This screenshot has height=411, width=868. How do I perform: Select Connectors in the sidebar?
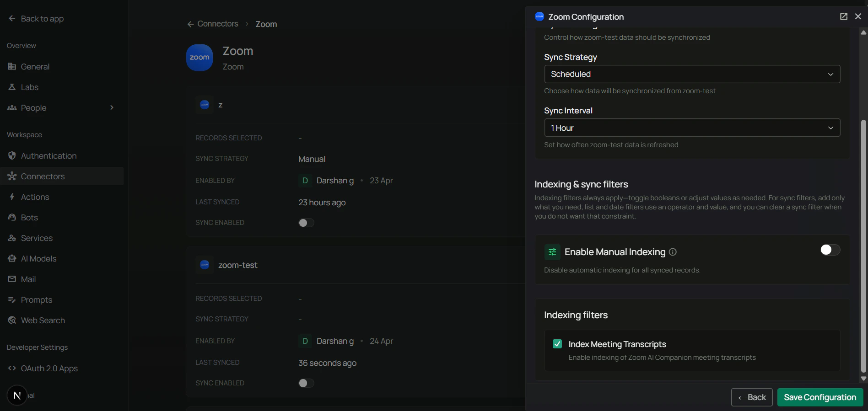pyautogui.click(x=62, y=176)
